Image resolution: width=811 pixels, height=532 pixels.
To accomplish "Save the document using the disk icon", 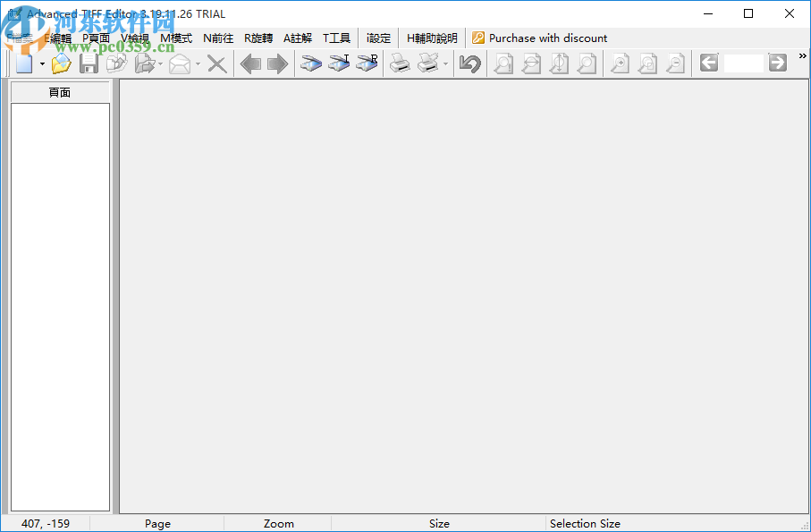I will pos(88,63).
